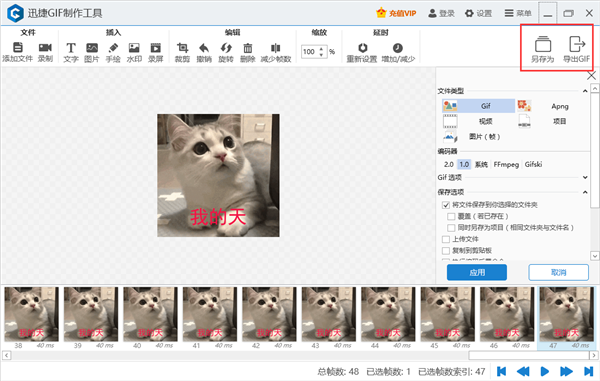600x381 pixels.
Task: Step to next frame button
Action: pos(566,371)
